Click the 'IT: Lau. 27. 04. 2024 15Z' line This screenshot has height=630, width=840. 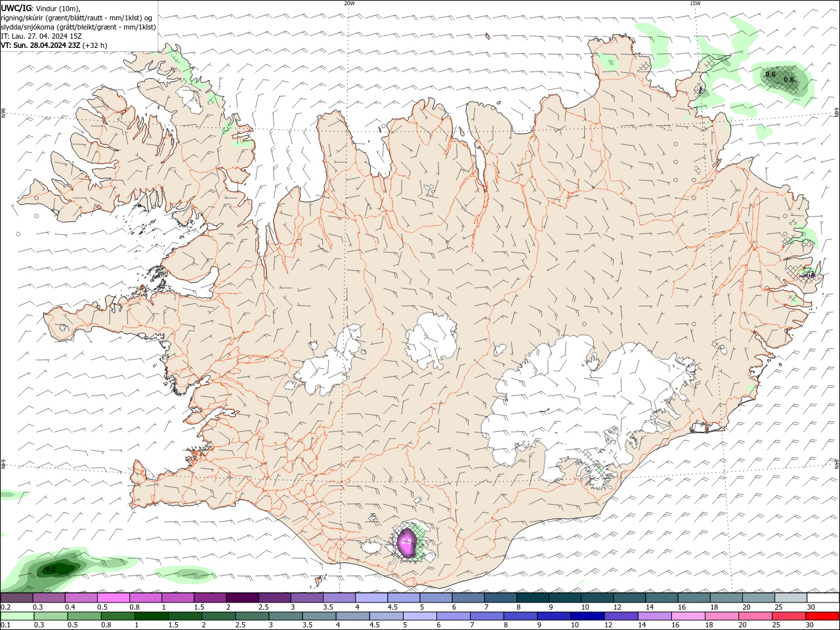(x=41, y=36)
